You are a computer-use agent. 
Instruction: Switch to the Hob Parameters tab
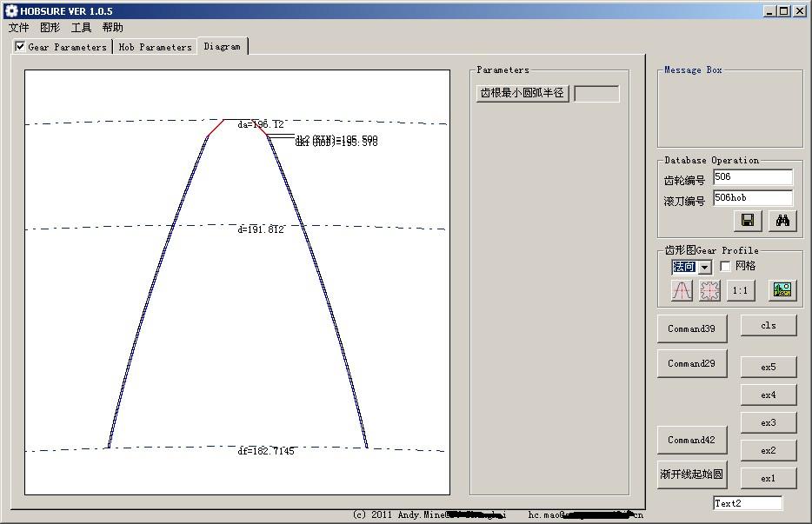(155, 47)
